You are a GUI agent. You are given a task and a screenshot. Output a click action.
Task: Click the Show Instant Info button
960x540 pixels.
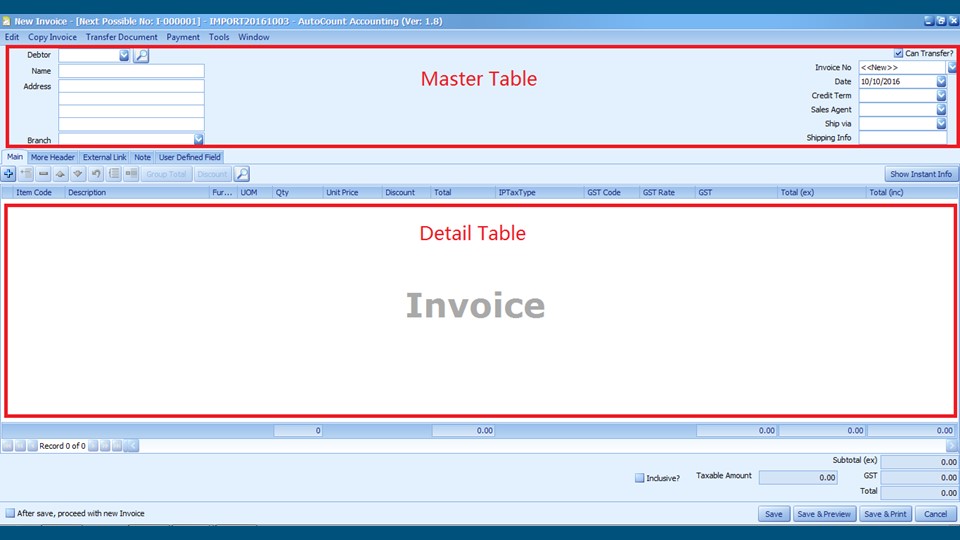click(x=921, y=174)
